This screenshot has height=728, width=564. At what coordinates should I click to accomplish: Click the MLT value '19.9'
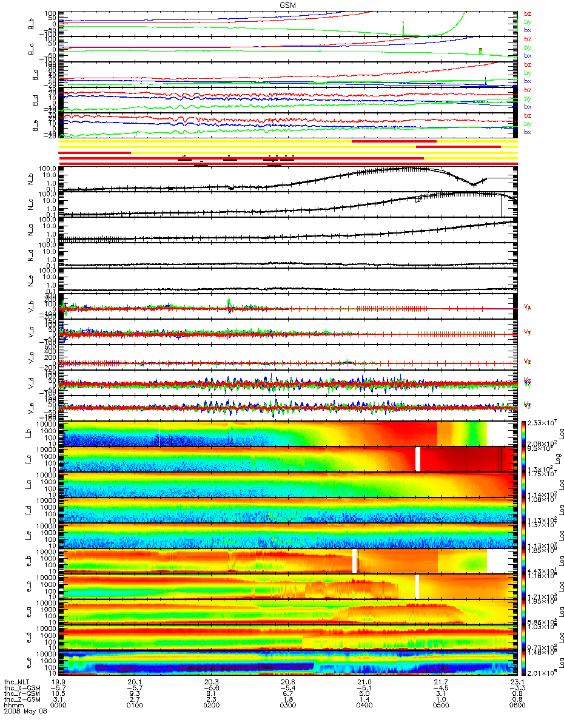(59, 683)
